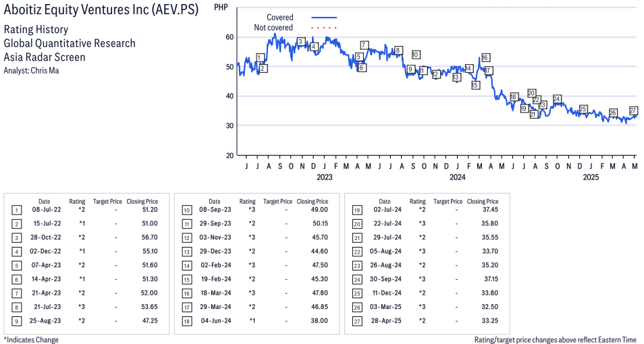Image resolution: width=644 pixels, height=344 pixels.
Task: Click the numbered box 19 in the table
Action: [x=357, y=210]
